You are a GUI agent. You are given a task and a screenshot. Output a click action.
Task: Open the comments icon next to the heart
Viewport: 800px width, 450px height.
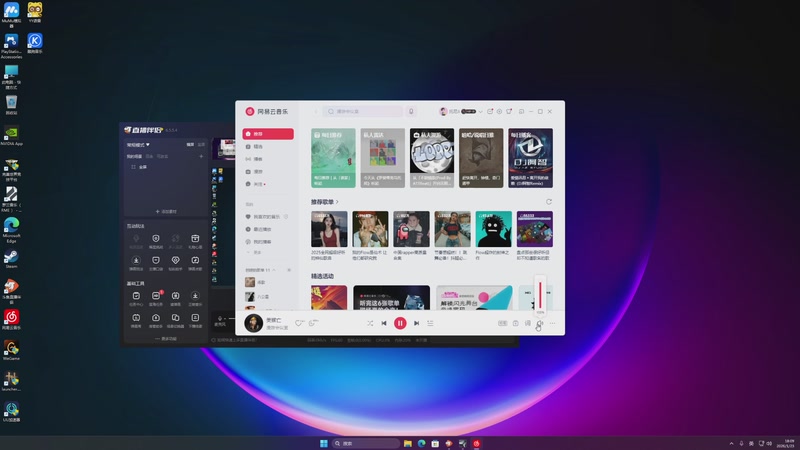click(x=313, y=322)
